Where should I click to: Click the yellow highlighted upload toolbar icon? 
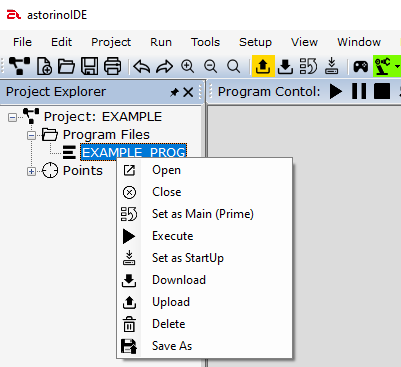tap(263, 66)
